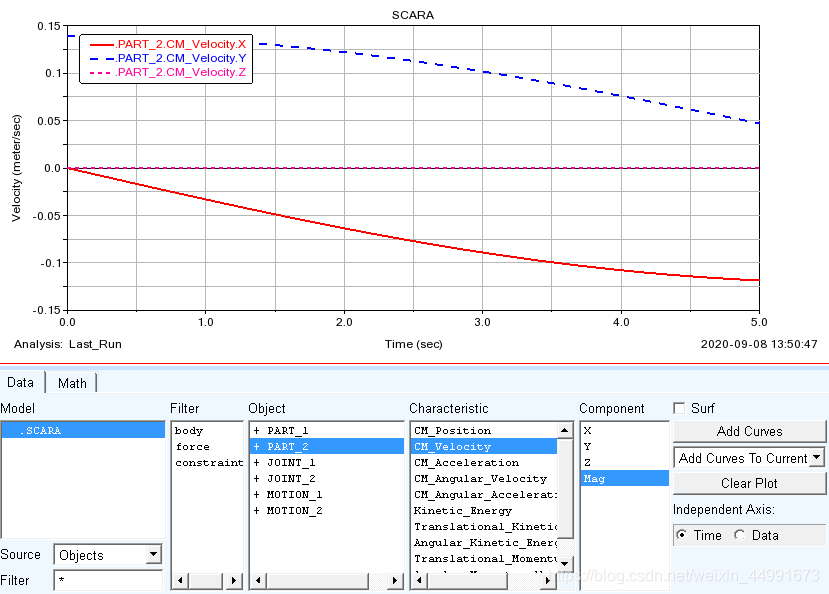Click the Filter text input field
The width and height of the screenshot is (829, 594).
[x=107, y=580]
